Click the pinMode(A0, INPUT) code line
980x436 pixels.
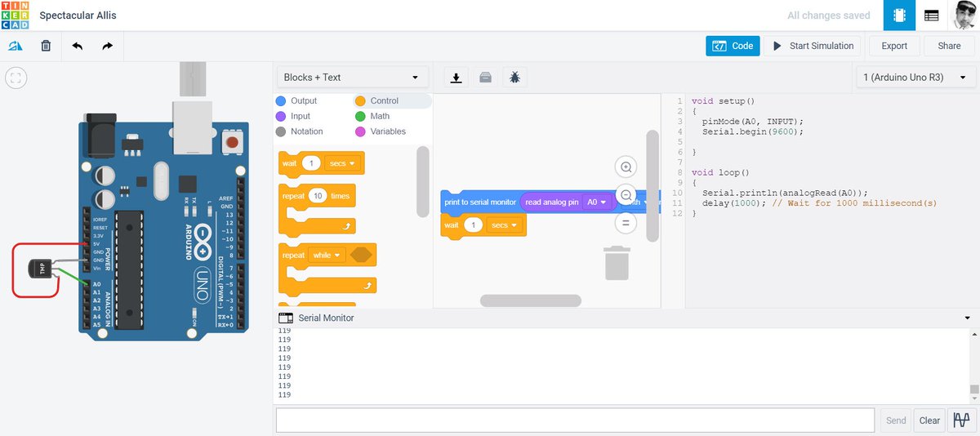(x=753, y=121)
